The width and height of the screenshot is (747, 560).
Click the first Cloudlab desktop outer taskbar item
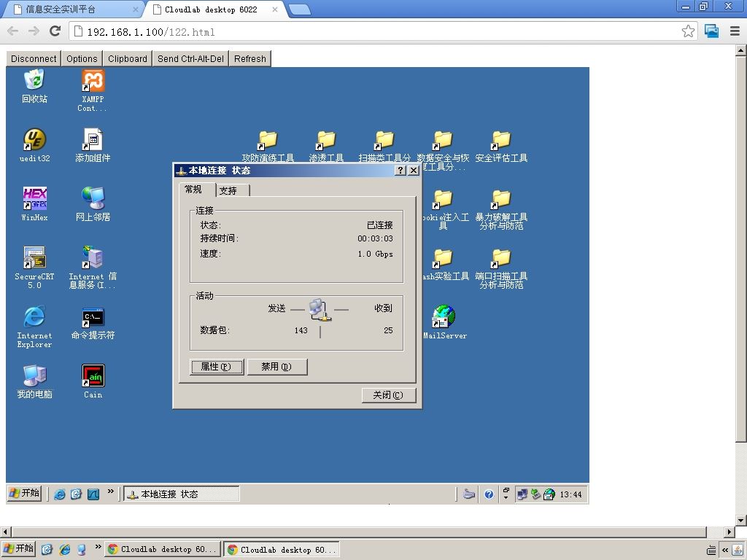(x=163, y=550)
